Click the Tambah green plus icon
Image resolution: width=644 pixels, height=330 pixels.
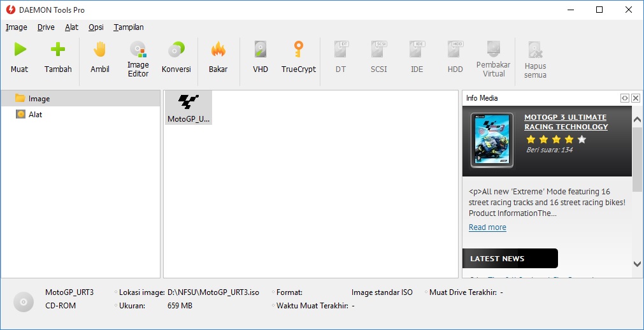58,49
